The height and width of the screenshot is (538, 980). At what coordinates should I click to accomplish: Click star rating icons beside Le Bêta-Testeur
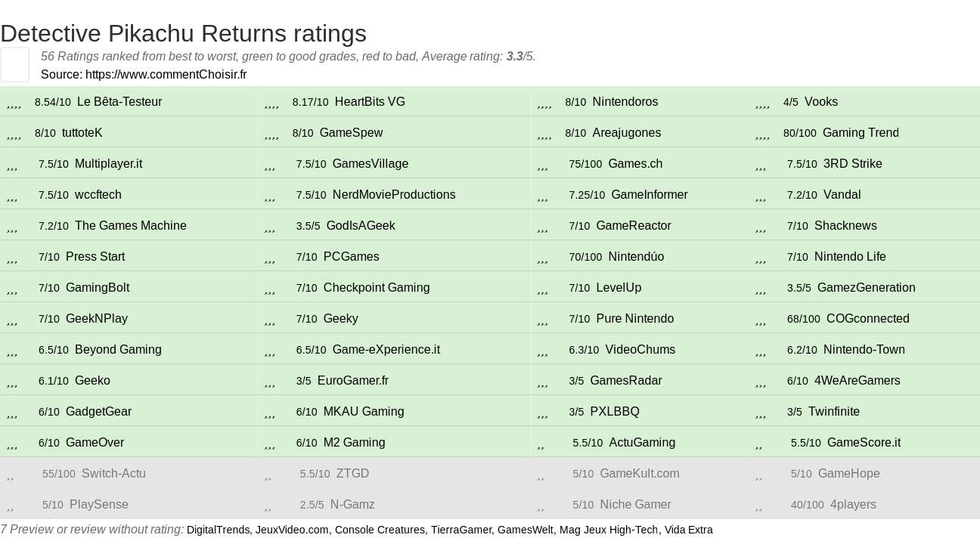point(14,104)
